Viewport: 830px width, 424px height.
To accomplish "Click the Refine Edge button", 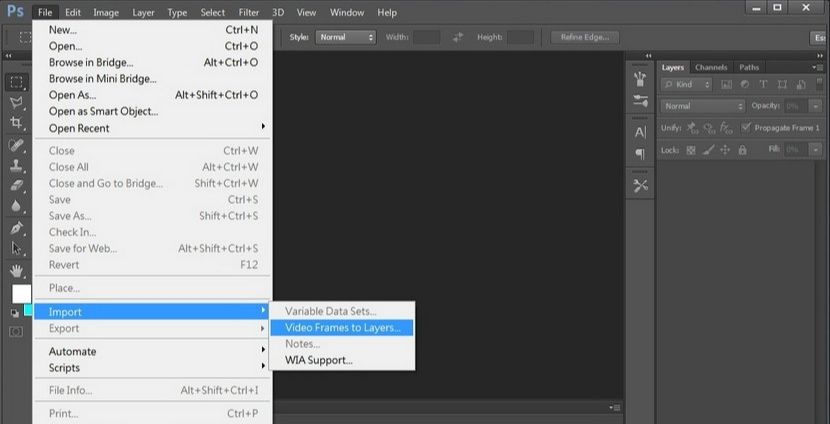I will click(x=585, y=37).
